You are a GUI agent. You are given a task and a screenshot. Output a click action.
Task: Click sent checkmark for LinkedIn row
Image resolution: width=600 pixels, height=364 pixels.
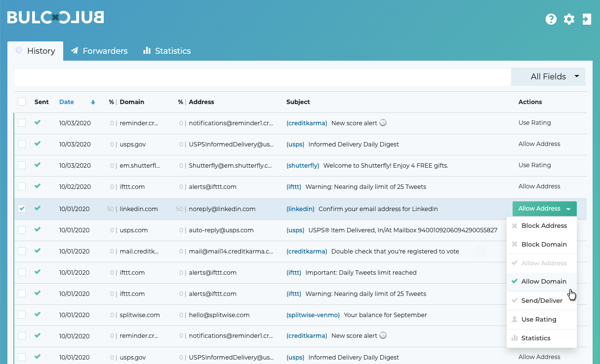click(38, 208)
